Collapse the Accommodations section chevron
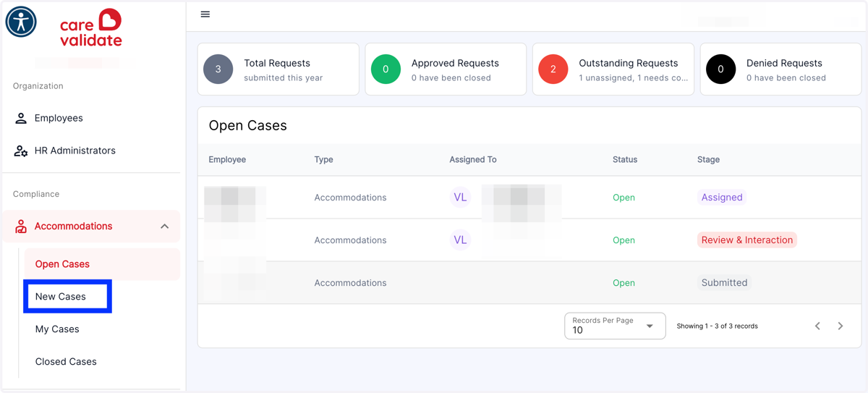This screenshot has width=868, height=393. 165,227
